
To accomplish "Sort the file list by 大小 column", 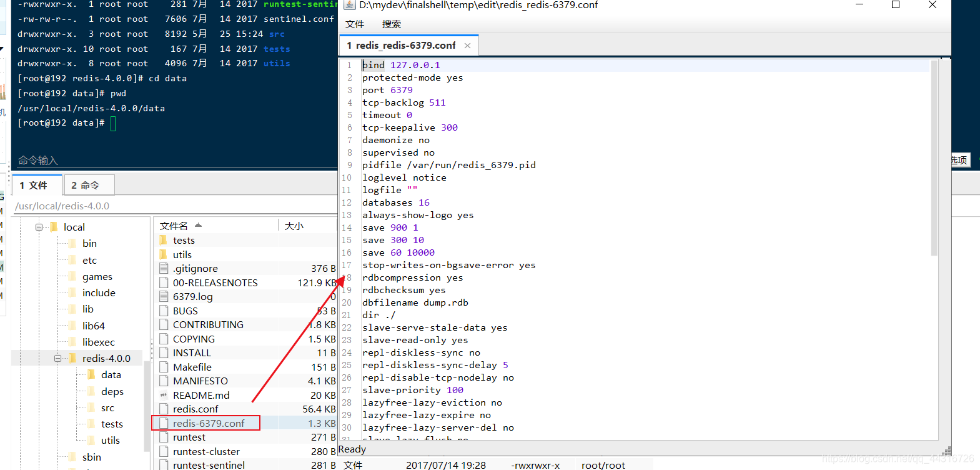I will point(307,226).
